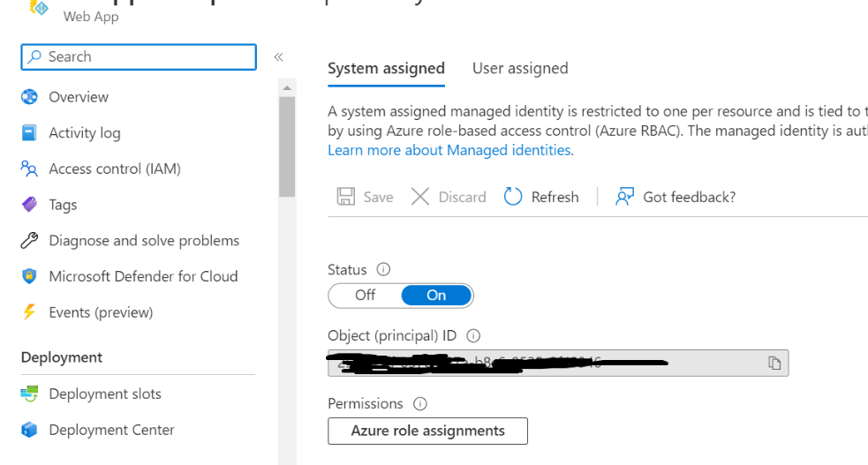Click Refresh in the toolbar

tap(541, 197)
